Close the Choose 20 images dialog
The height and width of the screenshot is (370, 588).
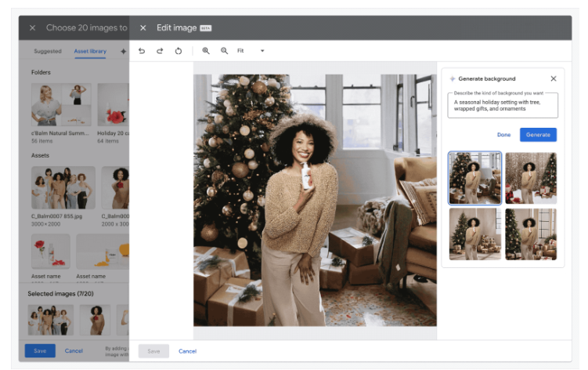pyautogui.click(x=33, y=27)
